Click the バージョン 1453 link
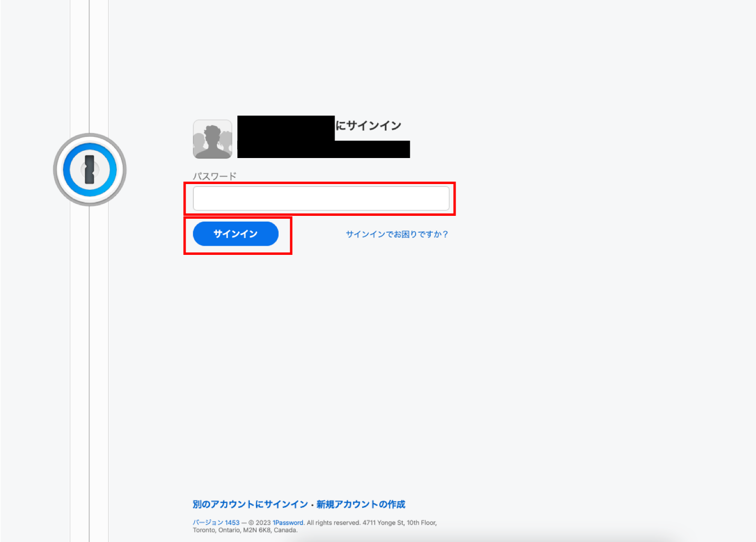The height and width of the screenshot is (542, 756). [x=216, y=523]
